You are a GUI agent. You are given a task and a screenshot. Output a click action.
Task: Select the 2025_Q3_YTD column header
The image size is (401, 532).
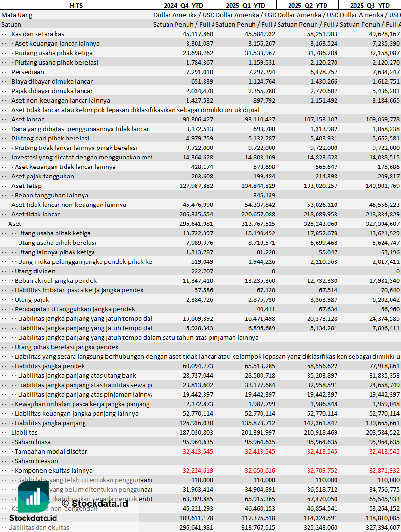[370, 5]
